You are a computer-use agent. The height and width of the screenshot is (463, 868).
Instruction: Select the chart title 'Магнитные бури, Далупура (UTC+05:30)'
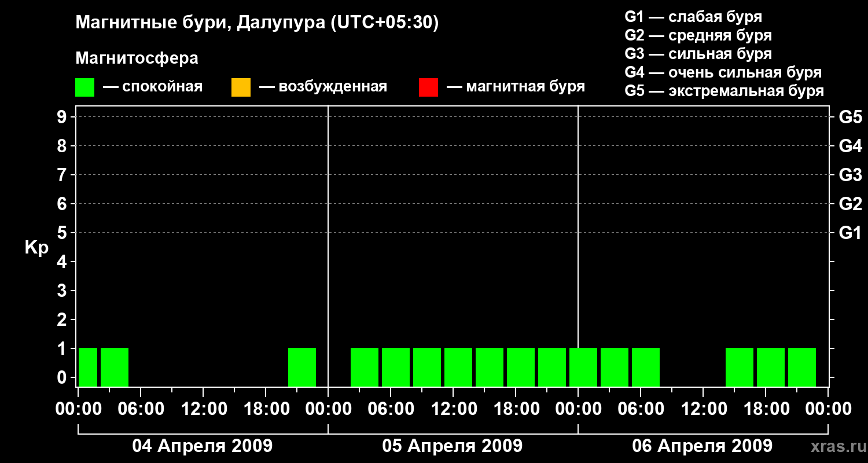[x=258, y=23]
